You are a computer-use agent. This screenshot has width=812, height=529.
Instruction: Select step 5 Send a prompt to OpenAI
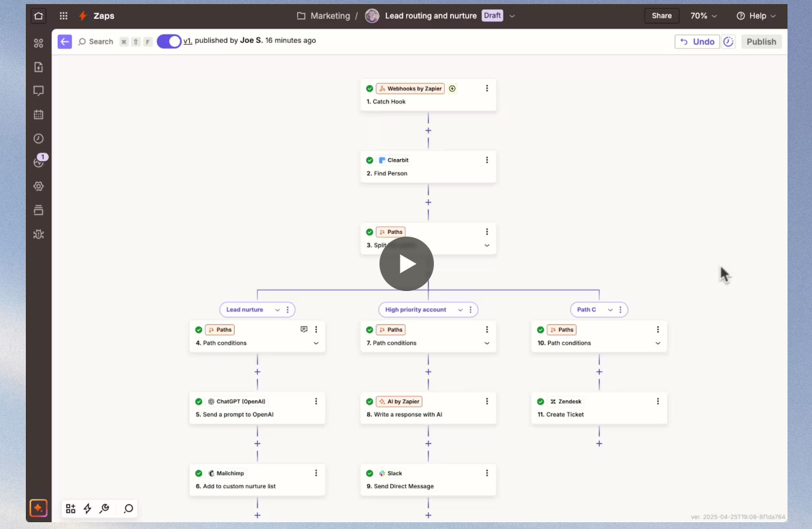(257, 408)
